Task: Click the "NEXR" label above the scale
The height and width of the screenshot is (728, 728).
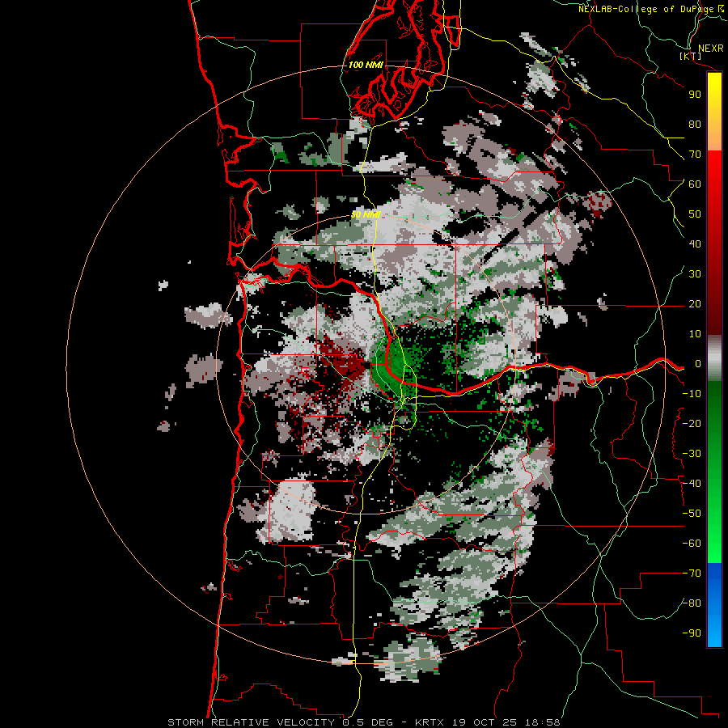Action: coord(711,49)
